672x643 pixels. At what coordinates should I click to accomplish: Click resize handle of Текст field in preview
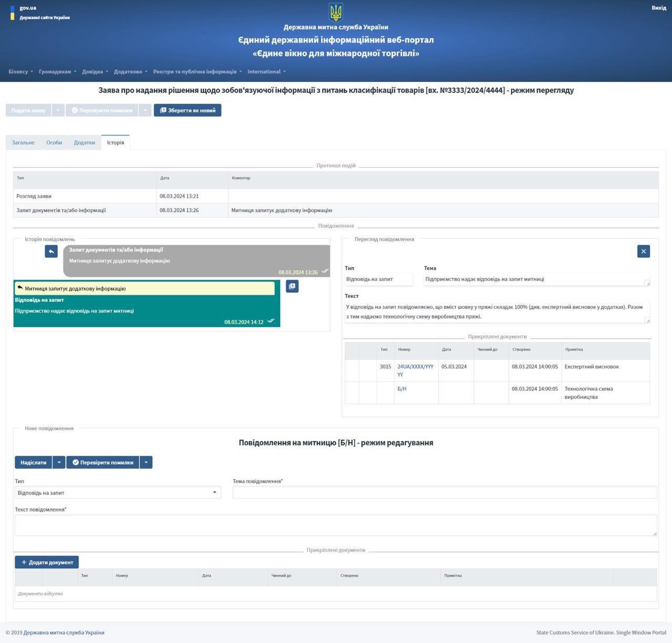click(x=647, y=320)
